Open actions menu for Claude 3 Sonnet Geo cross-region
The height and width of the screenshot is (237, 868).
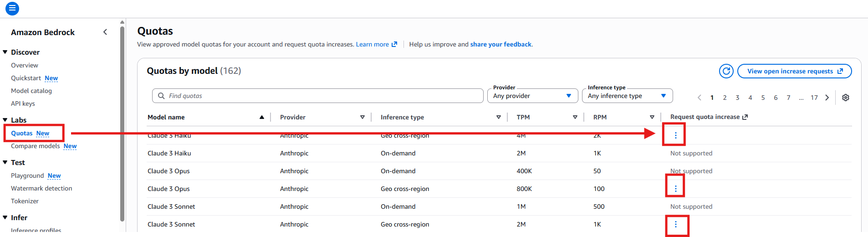(x=675, y=224)
